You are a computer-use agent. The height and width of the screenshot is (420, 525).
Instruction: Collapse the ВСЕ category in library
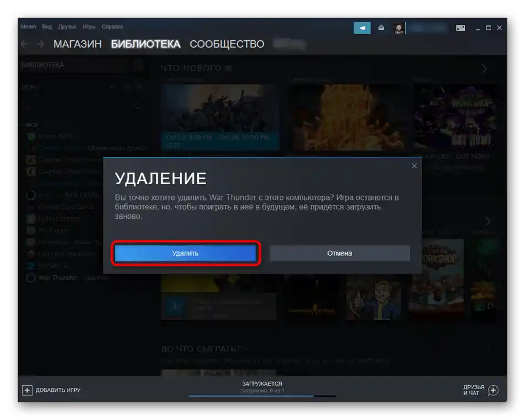pyautogui.click(x=30, y=125)
